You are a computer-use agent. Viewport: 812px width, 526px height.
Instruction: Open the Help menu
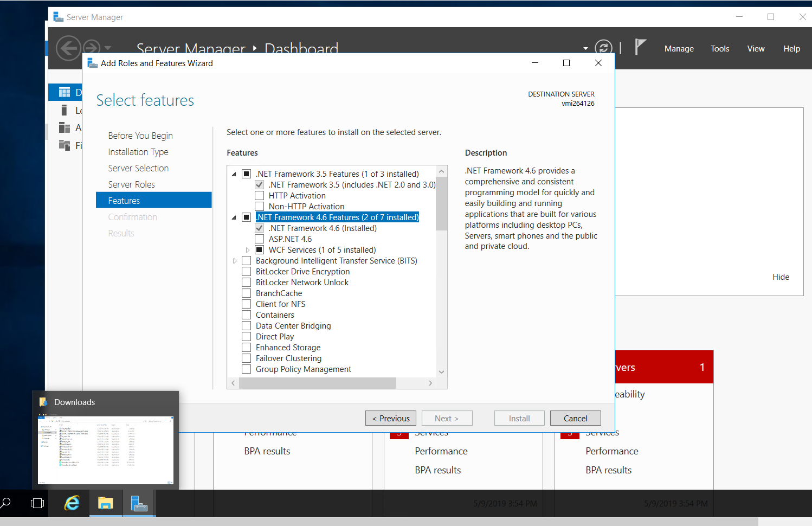[x=791, y=49]
